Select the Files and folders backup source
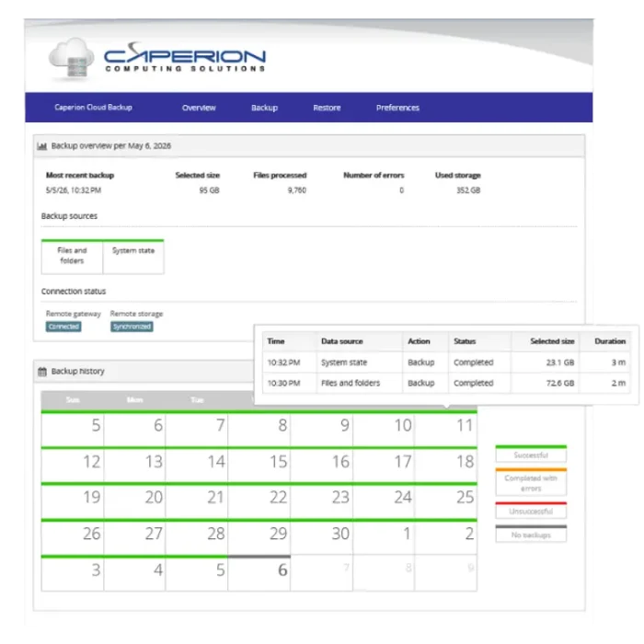This screenshot has height=644, width=644. 73,257
